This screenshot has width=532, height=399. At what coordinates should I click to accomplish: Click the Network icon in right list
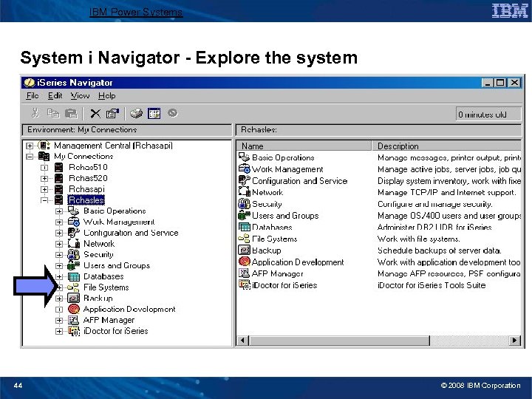(244, 191)
